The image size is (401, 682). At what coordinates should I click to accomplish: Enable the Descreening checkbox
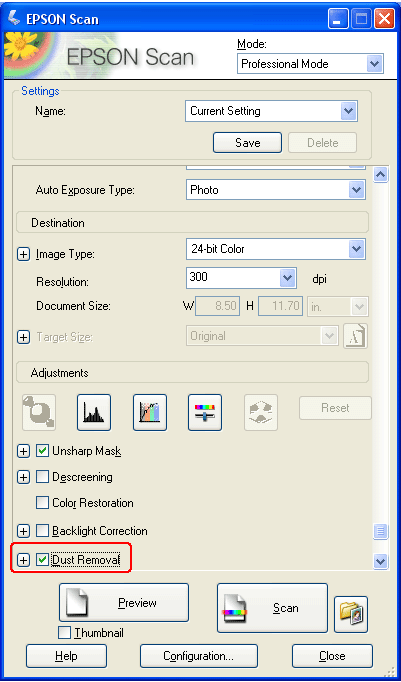tap(42, 477)
